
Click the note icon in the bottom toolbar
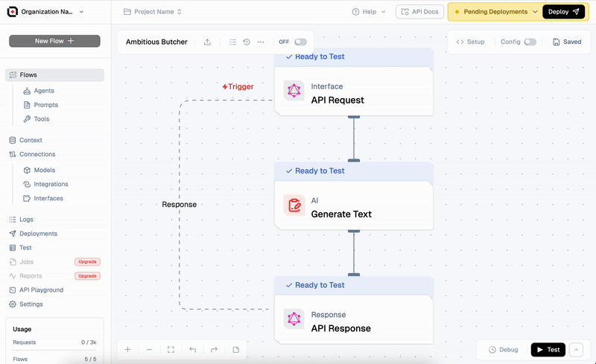(235, 350)
